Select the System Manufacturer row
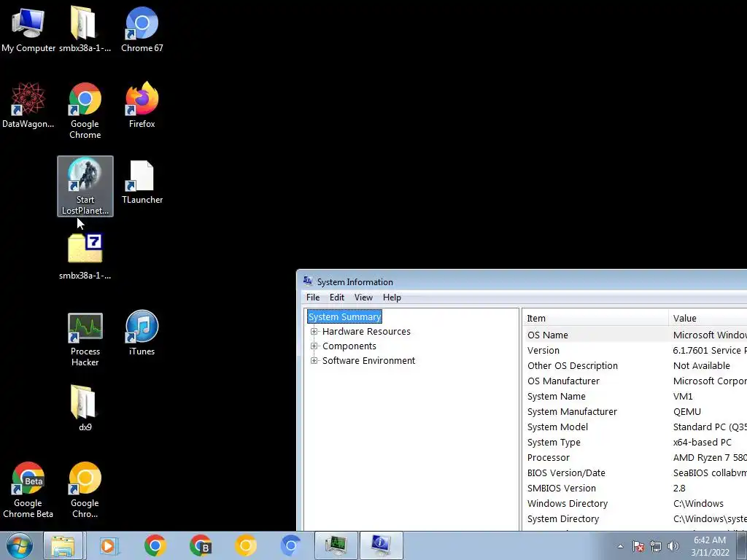747x560 pixels. tap(635, 411)
